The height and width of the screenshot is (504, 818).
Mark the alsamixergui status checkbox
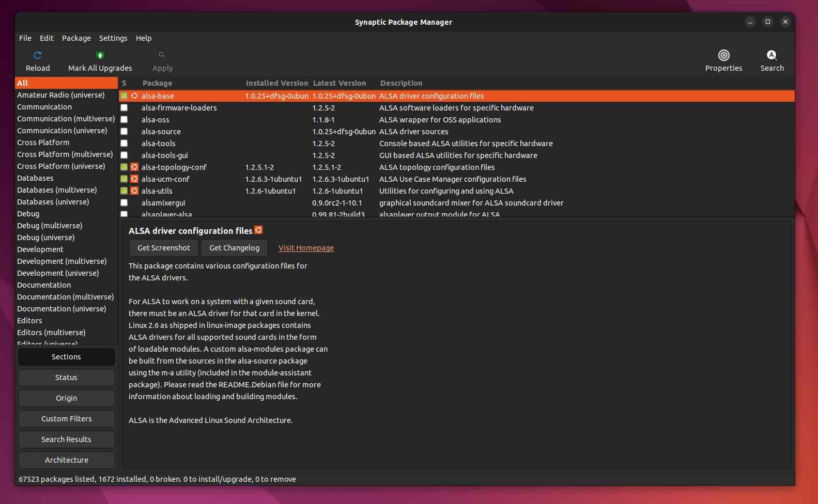tap(124, 203)
